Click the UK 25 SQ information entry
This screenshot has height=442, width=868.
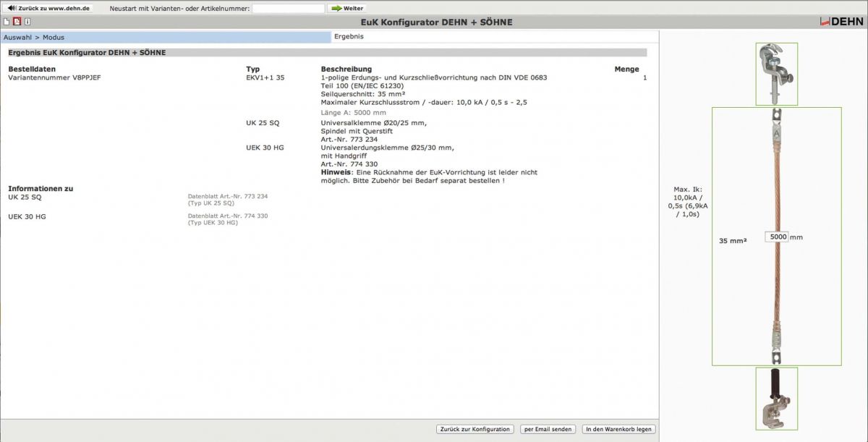tap(25, 197)
